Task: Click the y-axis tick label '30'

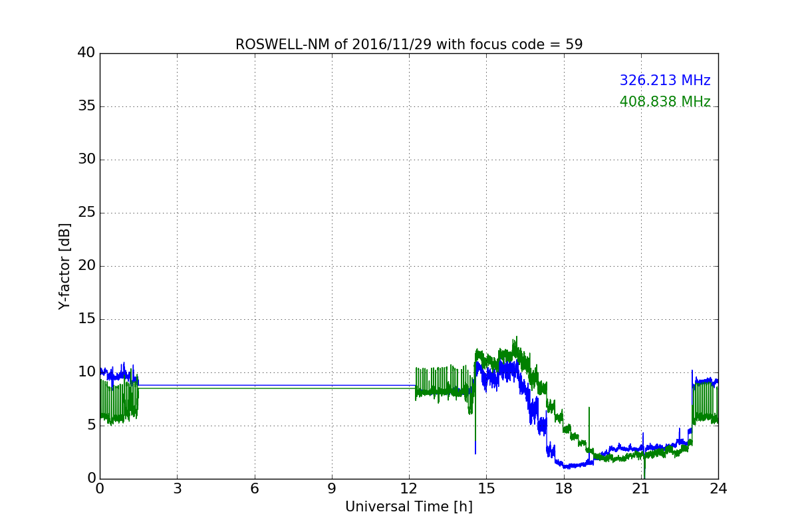Action: pos(86,160)
